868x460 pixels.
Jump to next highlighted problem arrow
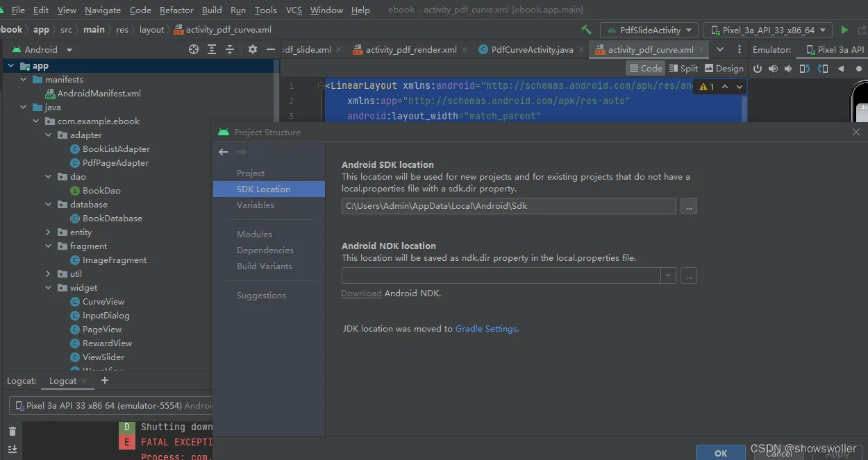coord(740,87)
